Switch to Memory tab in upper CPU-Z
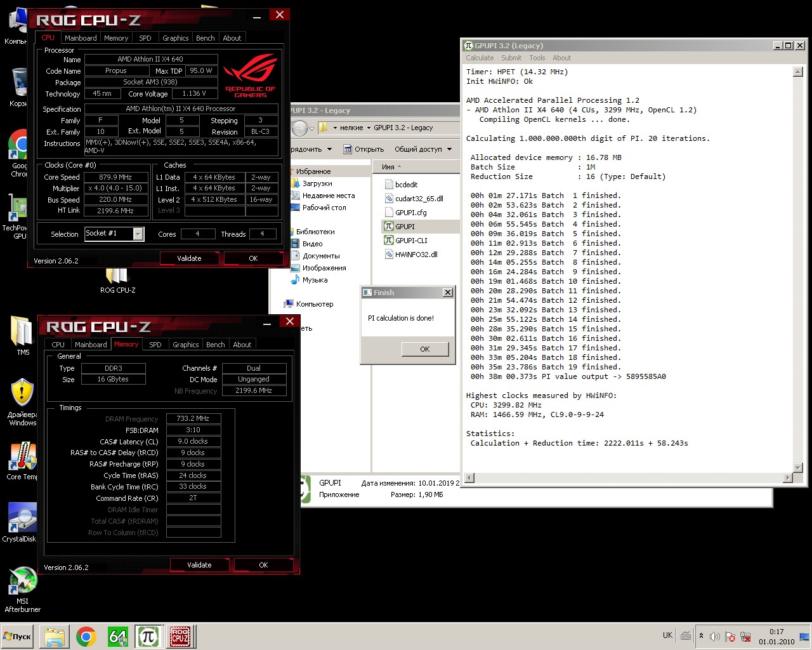 coord(116,38)
